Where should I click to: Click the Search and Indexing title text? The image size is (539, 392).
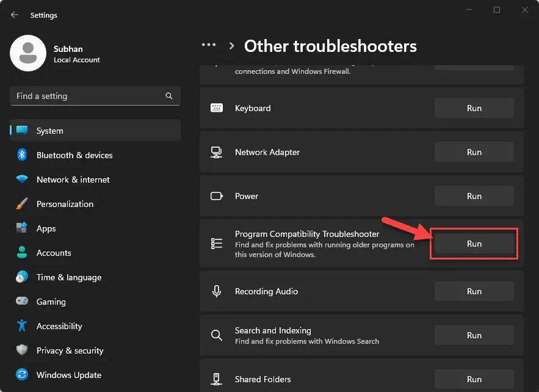(x=273, y=330)
